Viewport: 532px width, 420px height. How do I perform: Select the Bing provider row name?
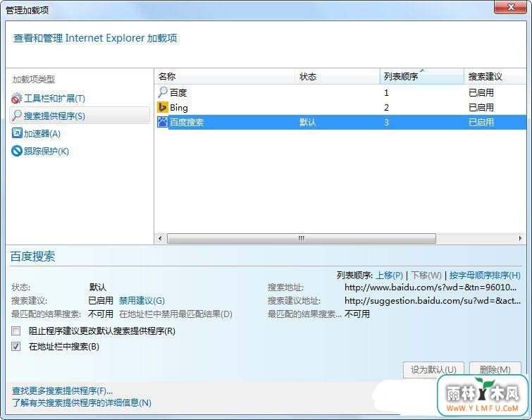pos(179,108)
